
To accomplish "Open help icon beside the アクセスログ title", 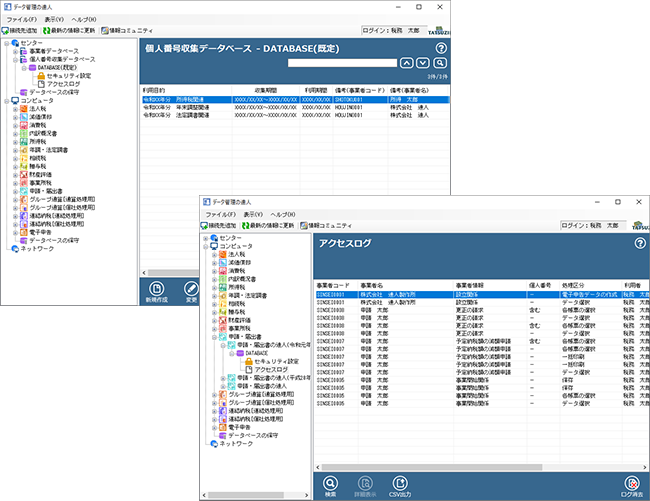I will 638,243.
